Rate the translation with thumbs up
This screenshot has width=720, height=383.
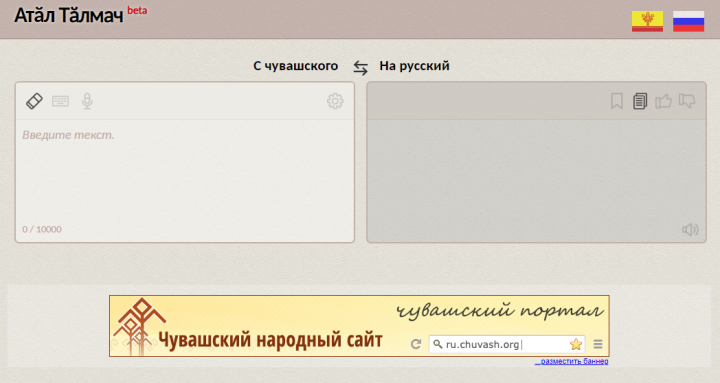tap(663, 101)
